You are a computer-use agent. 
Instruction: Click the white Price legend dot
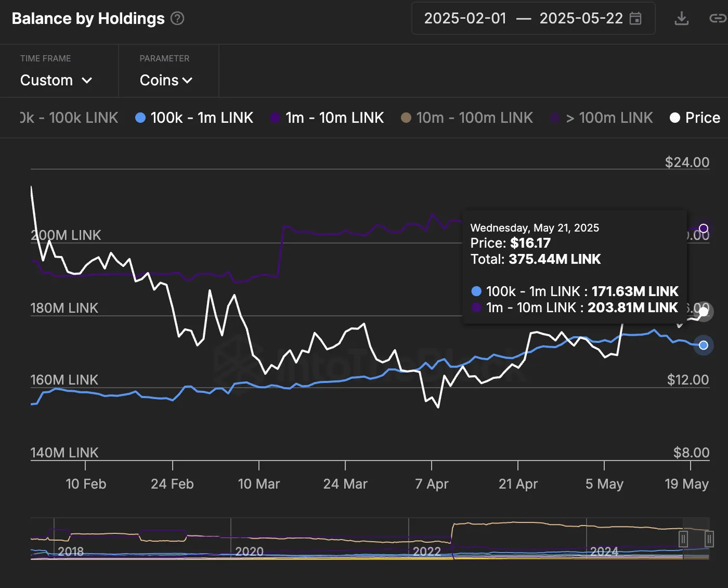[x=674, y=118]
